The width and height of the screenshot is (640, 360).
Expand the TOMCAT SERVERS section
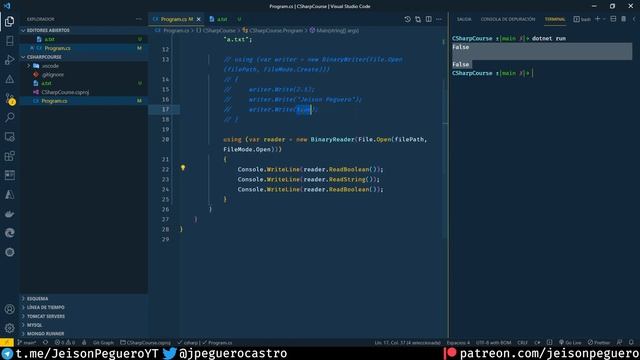pyautogui.click(x=84, y=316)
